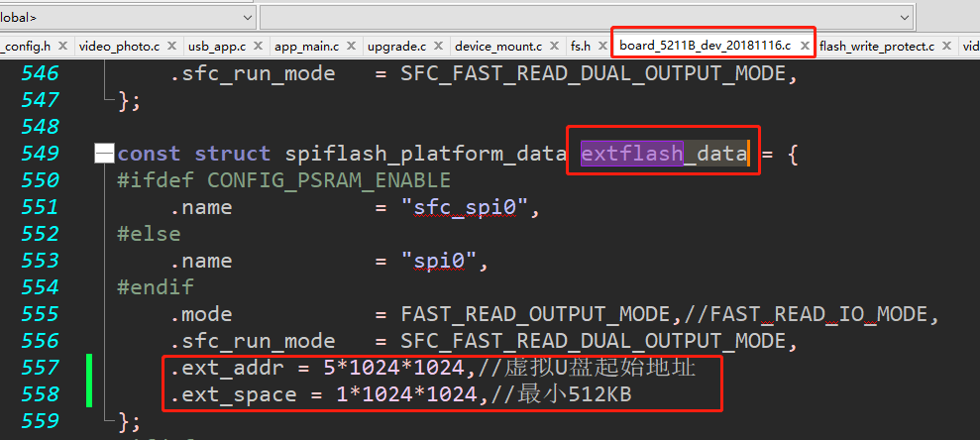The image size is (980, 440).
Task: Click the spiflash_platform_data type name
Action: pos(426,154)
